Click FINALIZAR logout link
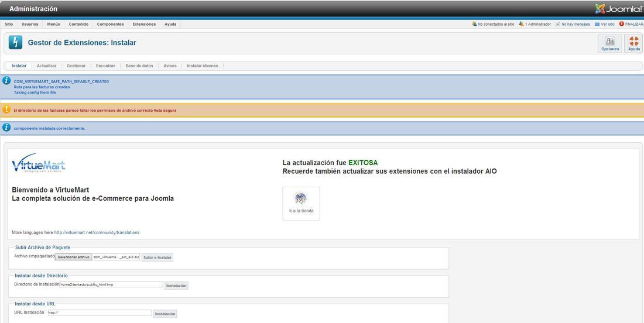Screen dimensions: 644x323 pos(631,24)
